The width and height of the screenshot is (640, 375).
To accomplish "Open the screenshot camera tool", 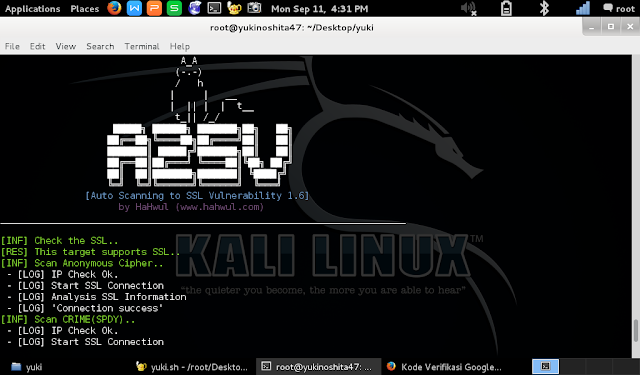I will [x=254, y=8].
